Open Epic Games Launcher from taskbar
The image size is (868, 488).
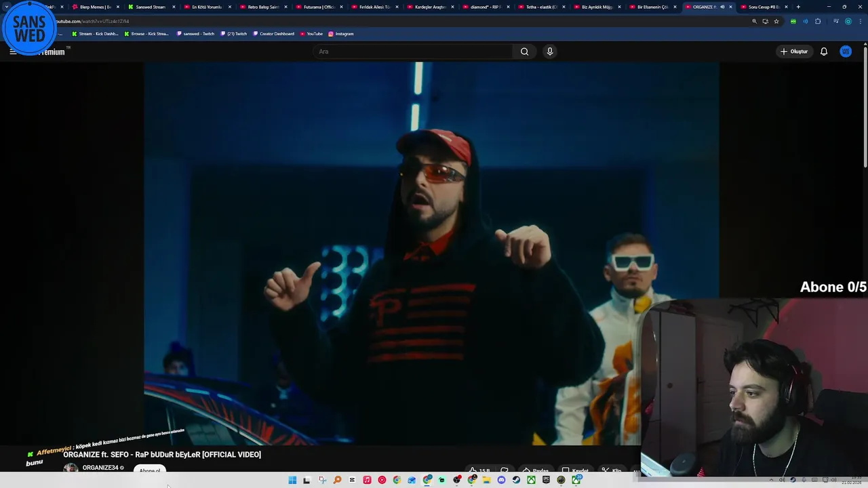click(x=546, y=480)
